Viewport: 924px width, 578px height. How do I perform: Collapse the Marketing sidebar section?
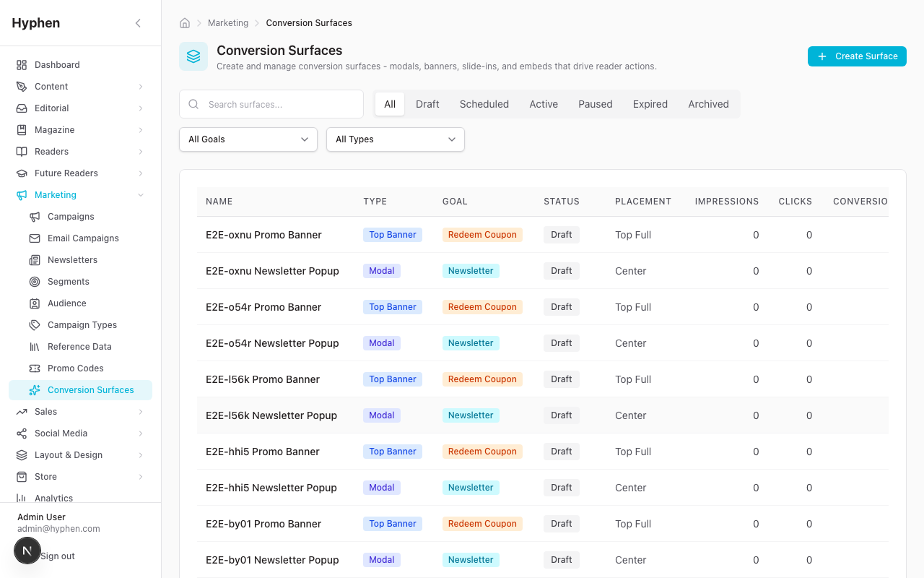[141, 195]
